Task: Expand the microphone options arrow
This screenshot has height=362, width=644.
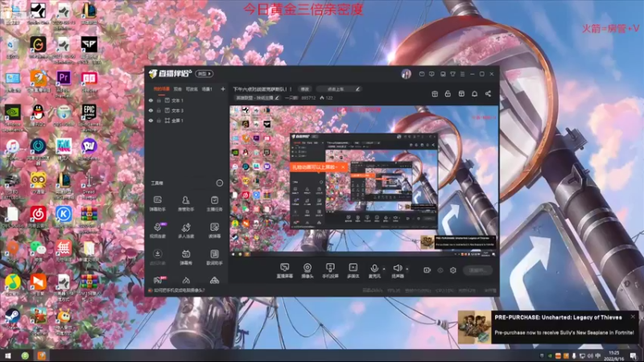Action: (384, 269)
